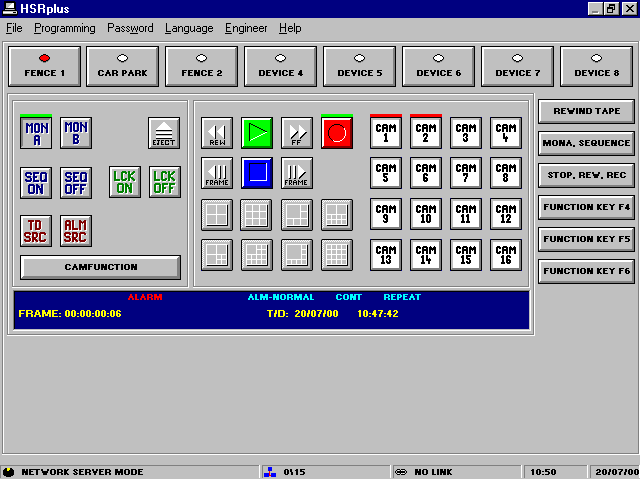Select the 16-camera grid layout
The height and width of the screenshot is (480, 640).
[x=337, y=255]
